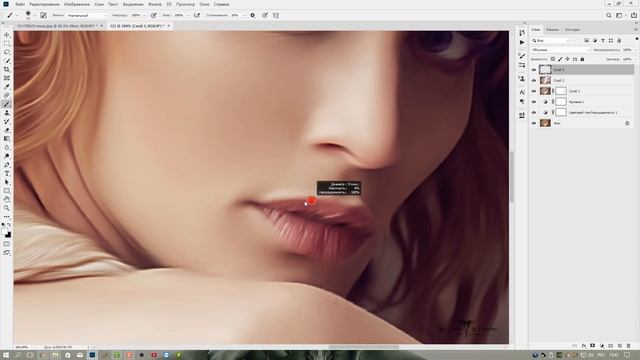Open layer blend mode dropdown Обычные
Image resolution: width=640 pixels, height=360 pixels.
pyautogui.click(x=560, y=50)
